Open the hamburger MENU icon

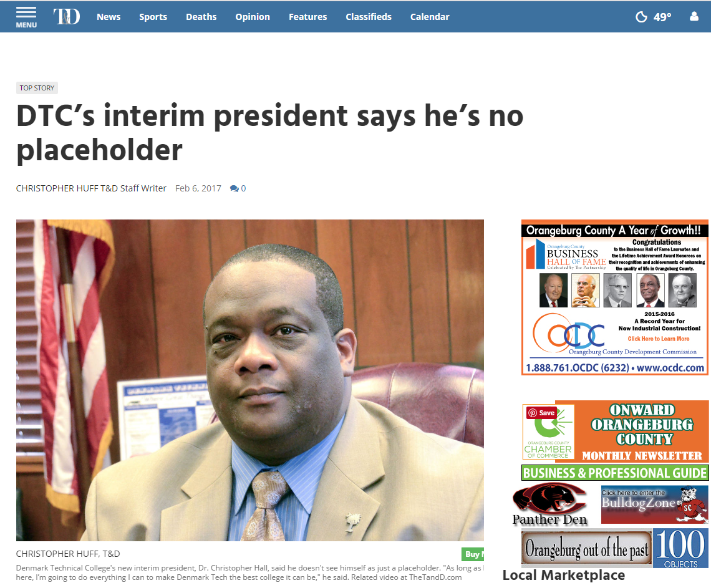tap(26, 17)
